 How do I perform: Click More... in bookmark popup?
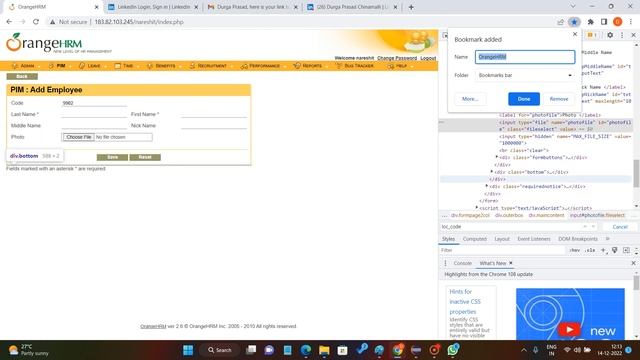click(x=470, y=99)
